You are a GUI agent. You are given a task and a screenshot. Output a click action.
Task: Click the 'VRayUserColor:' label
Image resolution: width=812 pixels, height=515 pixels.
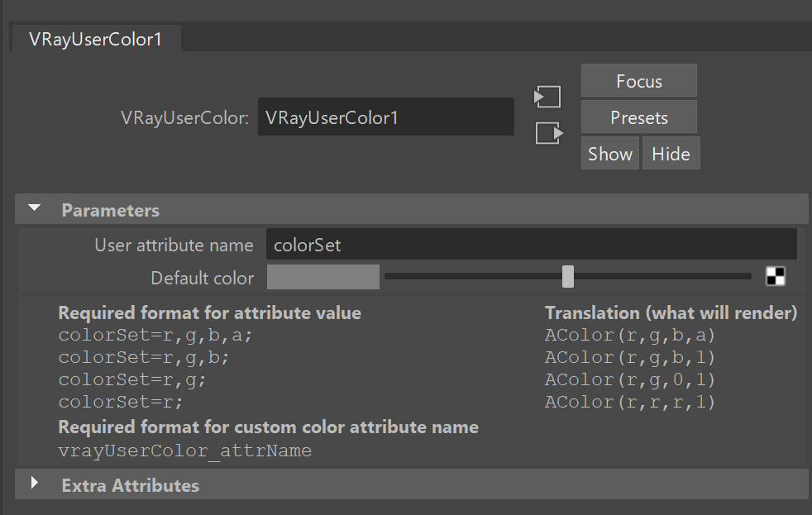tap(185, 117)
